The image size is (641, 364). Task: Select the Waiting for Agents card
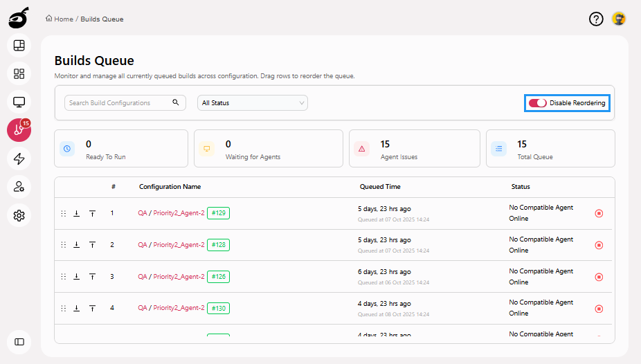pyautogui.click(x=268, y=148)
